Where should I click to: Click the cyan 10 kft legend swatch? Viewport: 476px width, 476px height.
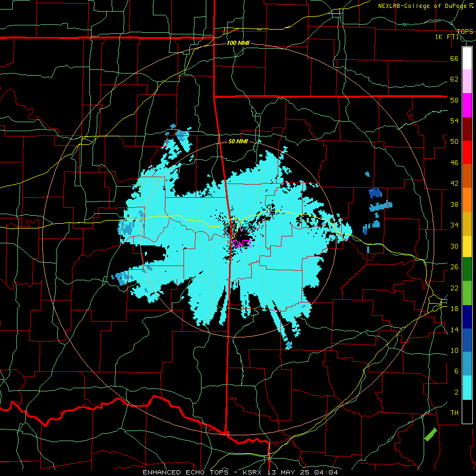tap(467, 388)
